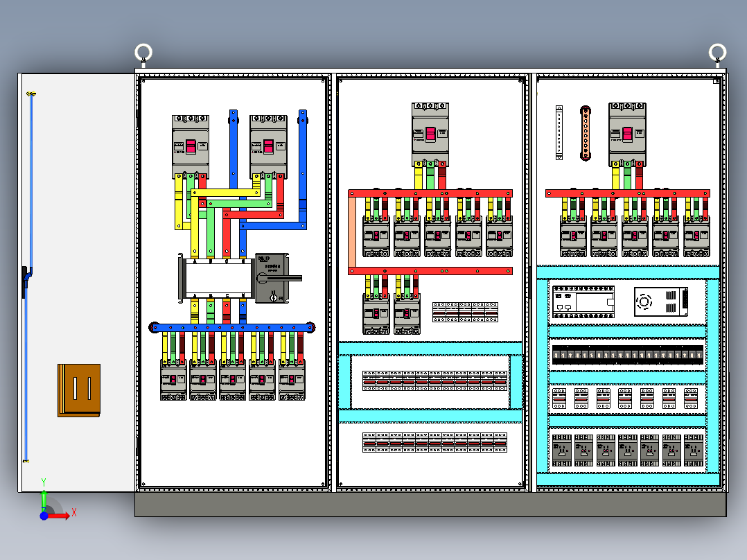Click the red toggle of the right cabinet main breaker
This screenshot has height=560, width=747.
[x=627, y=134]
